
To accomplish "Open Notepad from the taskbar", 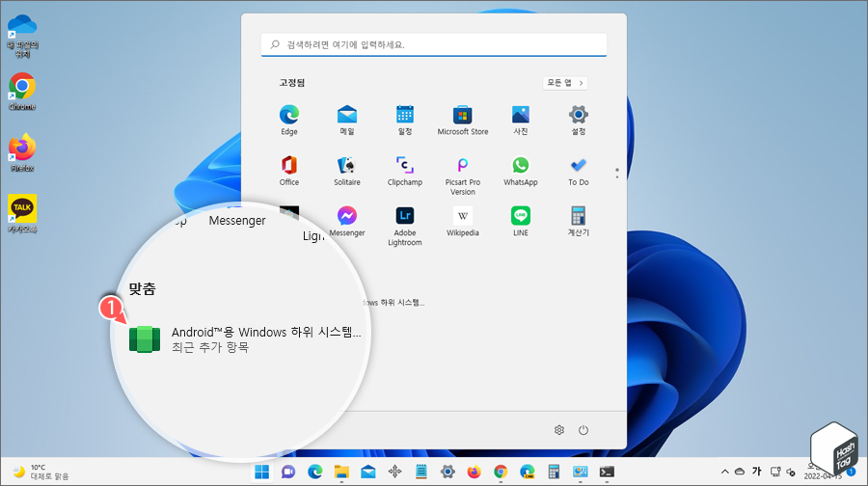I will pyautogui.click(x=421, y=472).
